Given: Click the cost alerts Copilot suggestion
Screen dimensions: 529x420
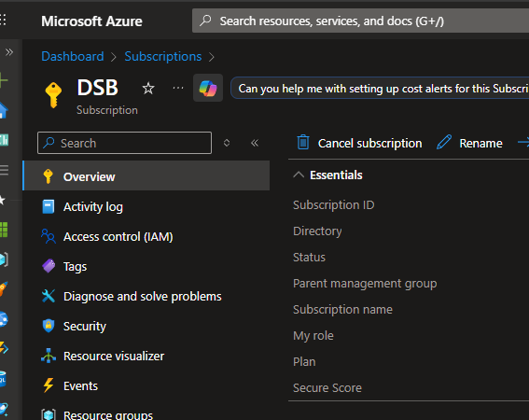Looking at the screenshot, I should coord(381,89).
